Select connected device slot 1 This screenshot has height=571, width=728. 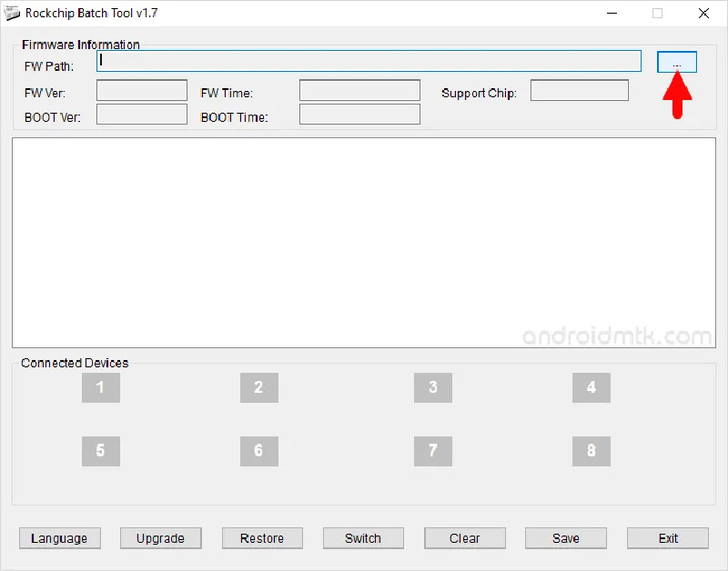[x=101, y=387]
